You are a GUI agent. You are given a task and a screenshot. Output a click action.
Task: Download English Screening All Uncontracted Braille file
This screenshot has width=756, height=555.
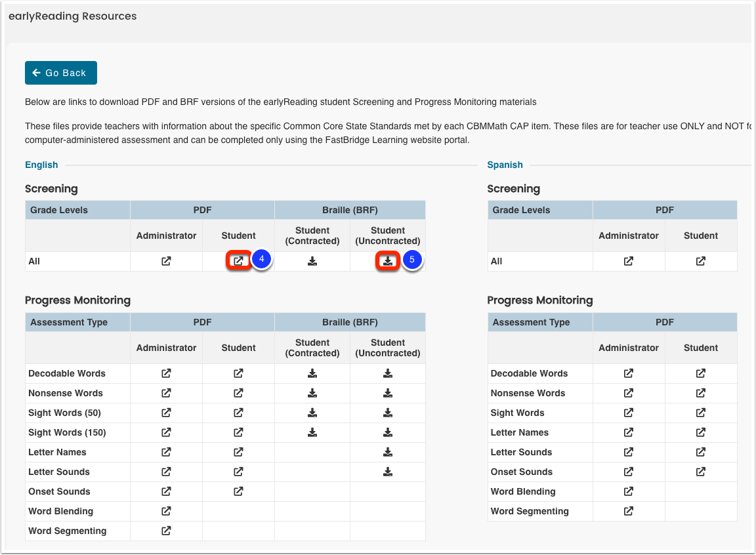[x=388, y=261]
